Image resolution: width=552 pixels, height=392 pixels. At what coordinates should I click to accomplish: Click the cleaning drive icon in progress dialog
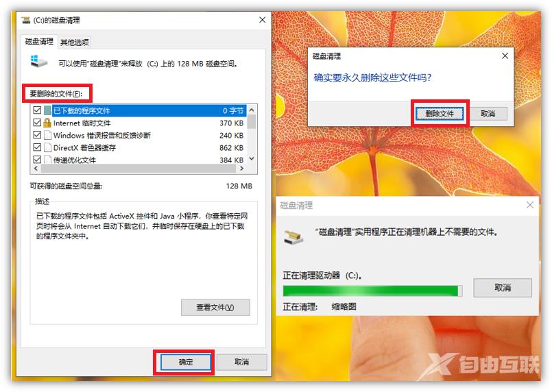293,237
